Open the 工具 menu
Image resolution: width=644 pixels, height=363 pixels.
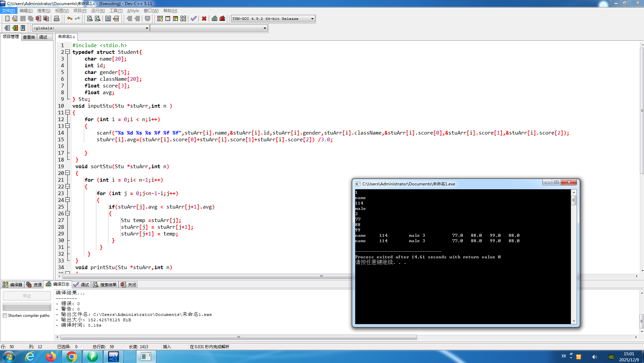(x=116, y=11)
